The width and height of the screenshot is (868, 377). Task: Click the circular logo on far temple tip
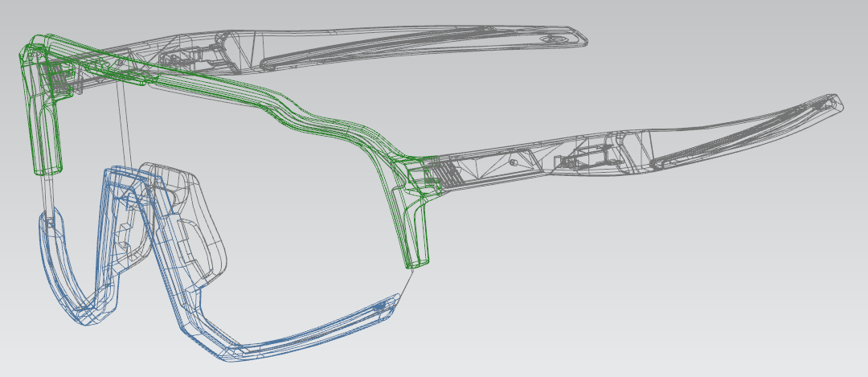click(x=551, y=38)
